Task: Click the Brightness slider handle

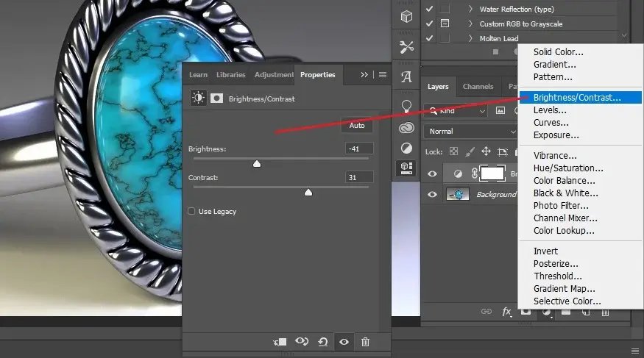Action: click(257, 164)
